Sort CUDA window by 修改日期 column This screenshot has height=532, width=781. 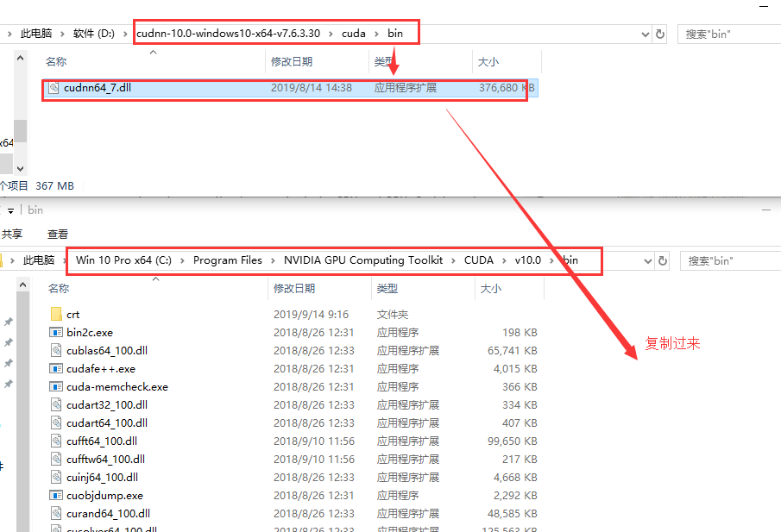(294, 288)
